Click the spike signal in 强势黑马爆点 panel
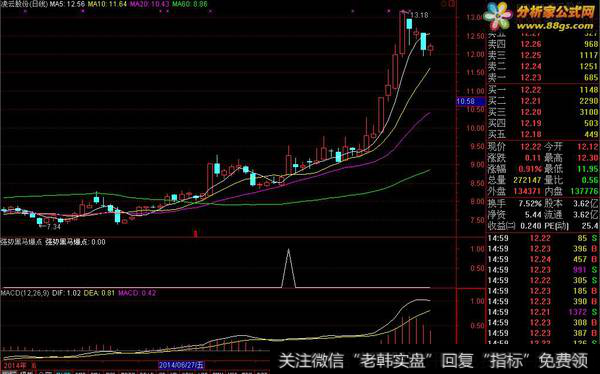 (x=289, y=268)
